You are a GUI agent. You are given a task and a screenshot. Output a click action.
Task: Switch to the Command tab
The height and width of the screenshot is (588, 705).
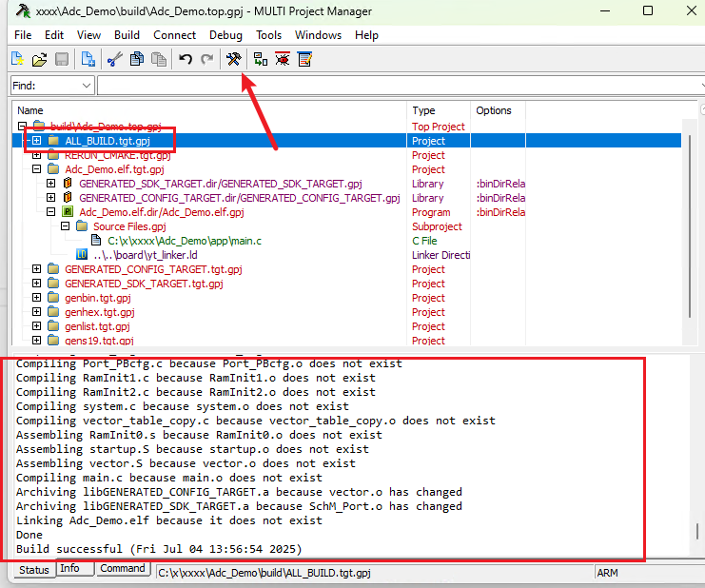pyautogui.click(x=123, y=568)
